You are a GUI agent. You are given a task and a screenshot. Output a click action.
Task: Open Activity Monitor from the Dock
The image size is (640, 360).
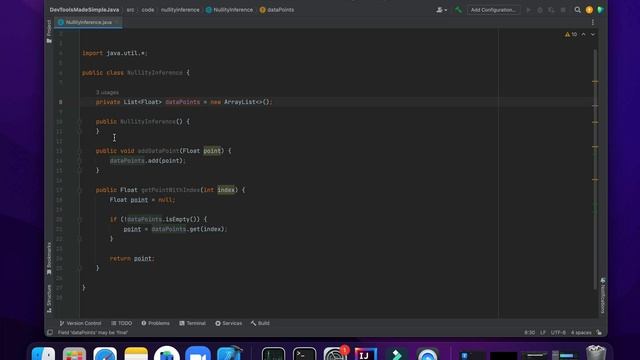[273, 354]
